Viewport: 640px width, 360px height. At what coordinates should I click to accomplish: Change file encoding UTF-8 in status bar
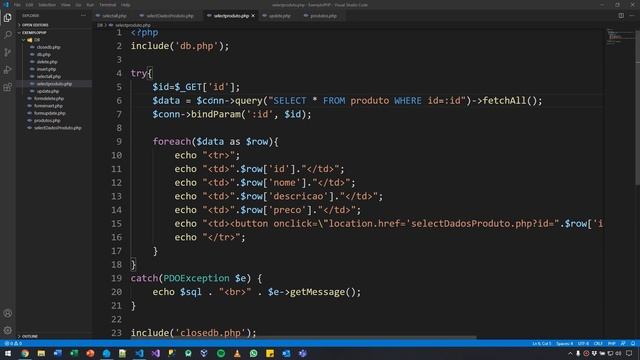pyautogui.click(x=583, y=344)
